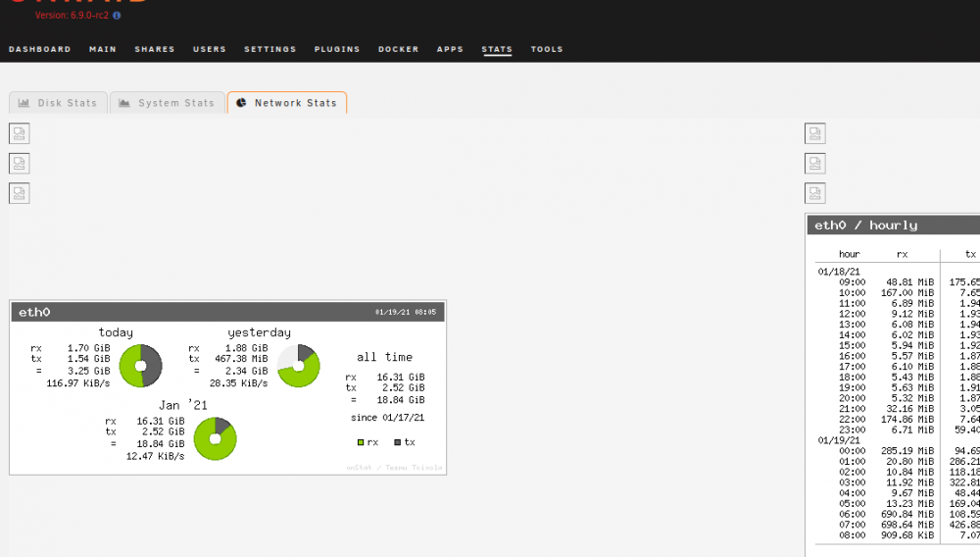Click the gray tx legend swatch
980x557 pixels.
[x=398, y=442]
